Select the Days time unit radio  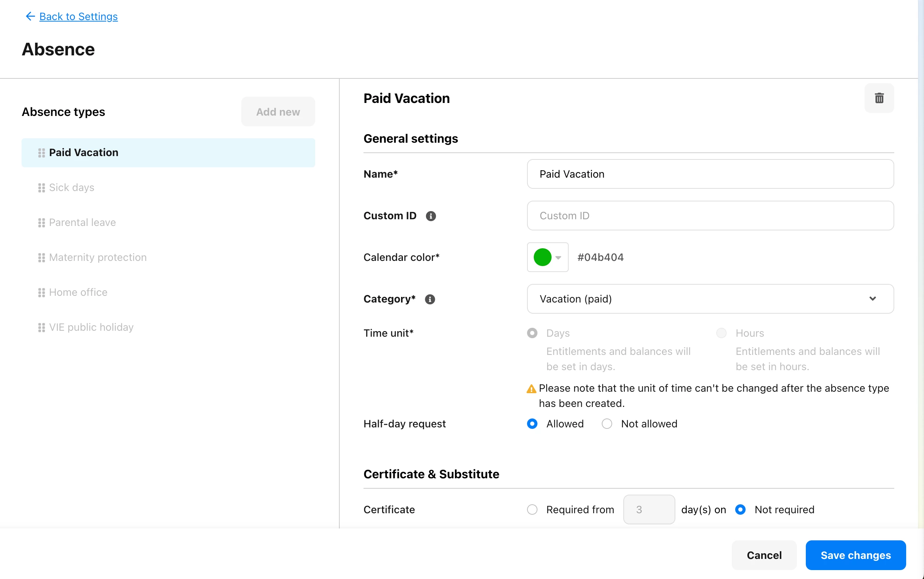(x=532, y=333)
